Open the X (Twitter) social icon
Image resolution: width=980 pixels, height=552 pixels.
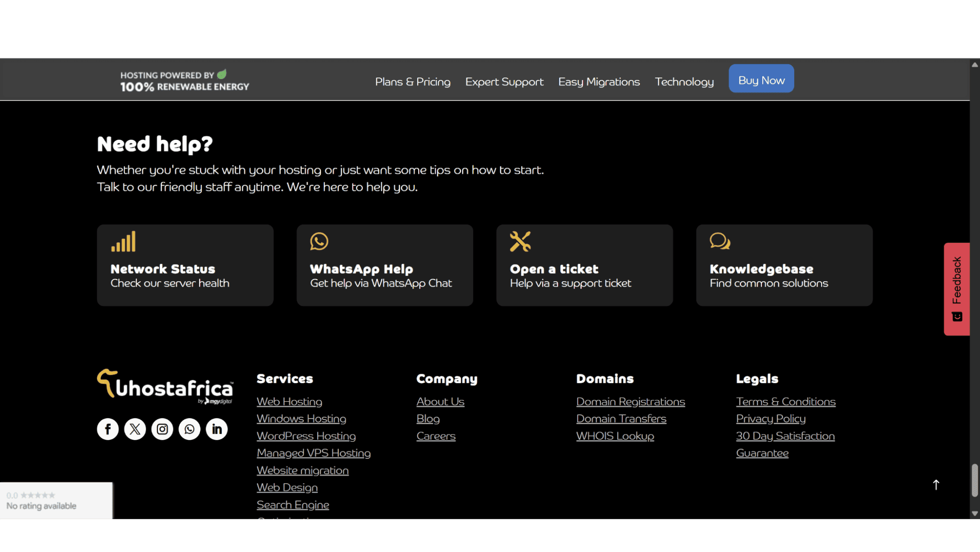coord(135,429)
